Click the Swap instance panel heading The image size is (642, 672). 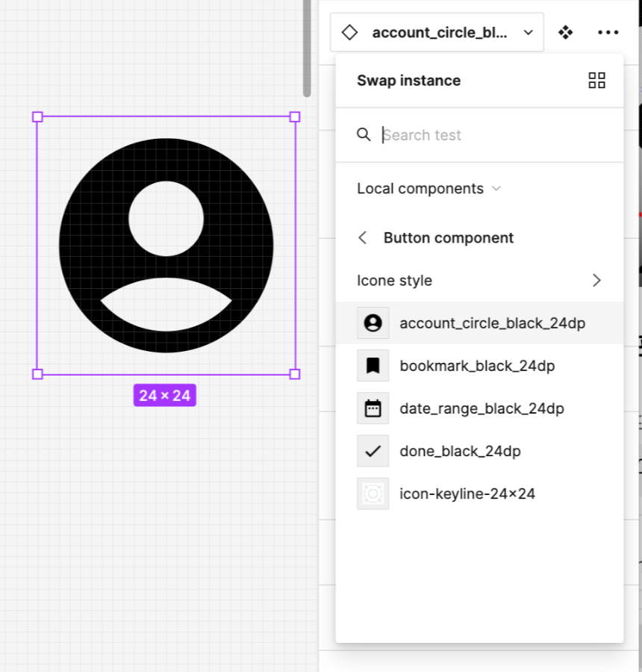tap(409, 81)
